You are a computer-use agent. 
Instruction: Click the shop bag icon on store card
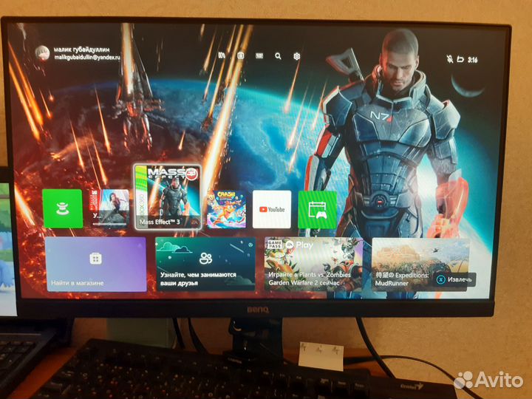95,259
